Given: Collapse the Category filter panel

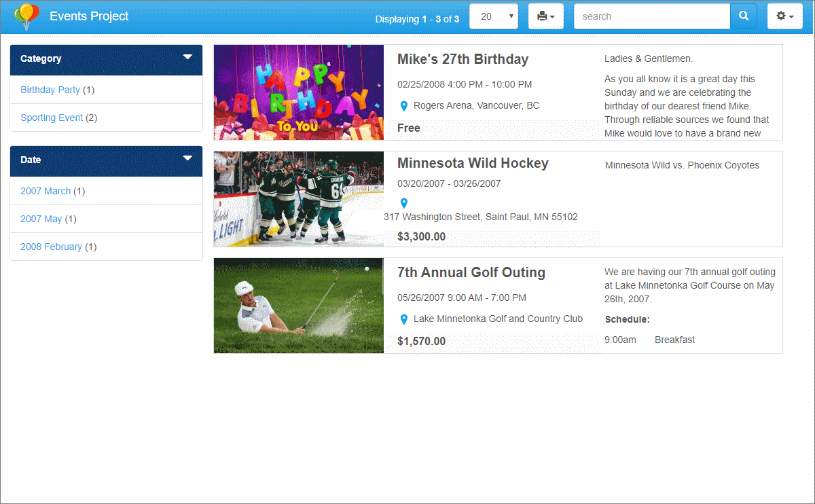Looking at the screenshot, I should [x=187, y=58].
